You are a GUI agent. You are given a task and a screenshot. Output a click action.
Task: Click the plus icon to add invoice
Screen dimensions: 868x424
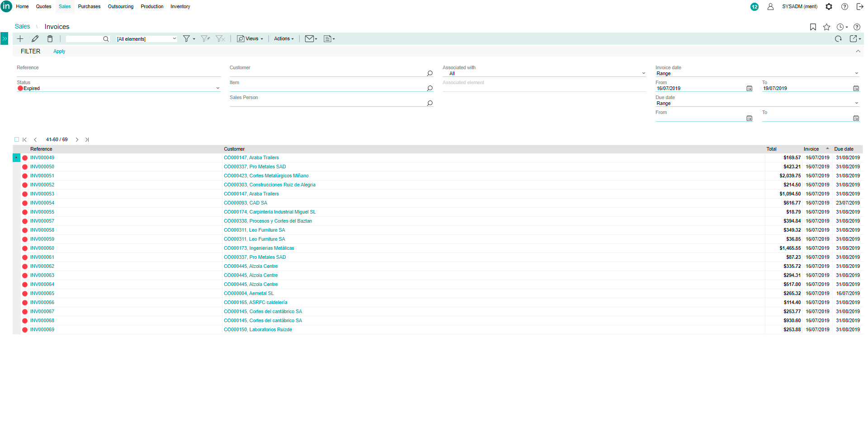pyautogui.click(x=20, y=39)
